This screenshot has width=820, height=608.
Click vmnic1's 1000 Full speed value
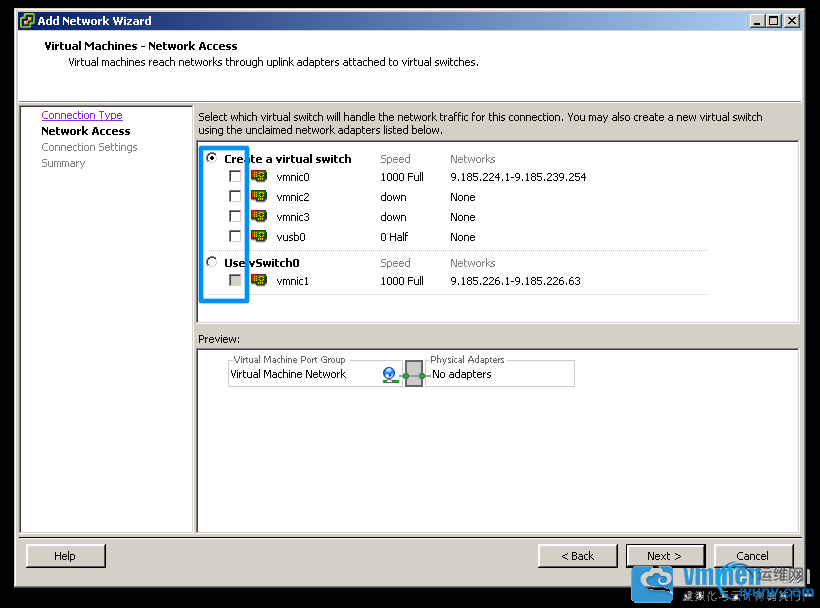tap(402, 281)
